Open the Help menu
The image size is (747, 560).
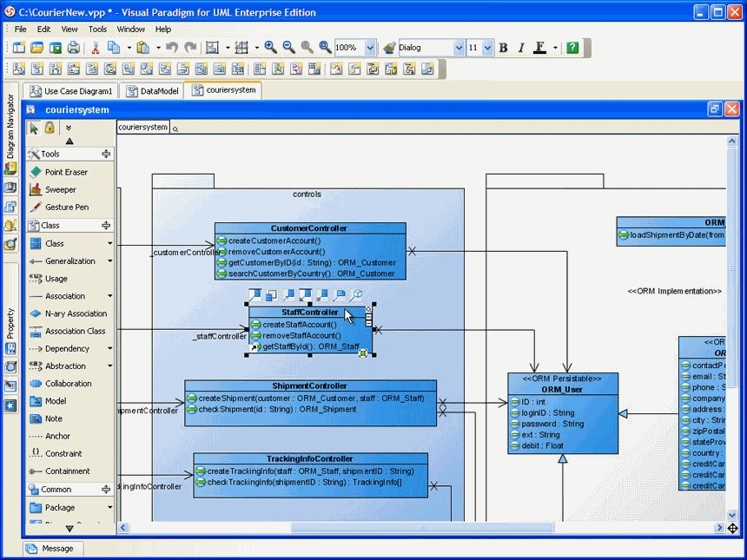coord(163,29)
